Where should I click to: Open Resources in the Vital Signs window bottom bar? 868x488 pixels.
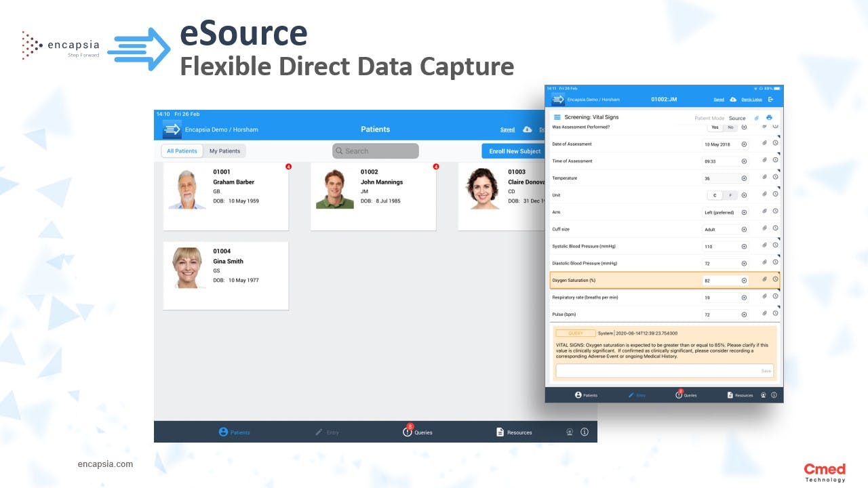(x=740, y=395)
